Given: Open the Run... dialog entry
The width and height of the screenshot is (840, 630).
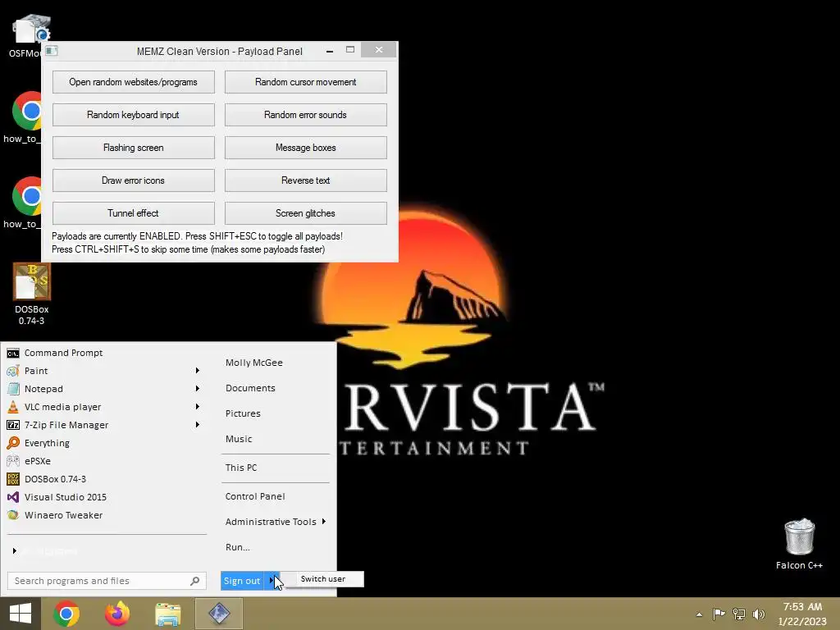Looking at the screenshot, I should coord(237,547).
